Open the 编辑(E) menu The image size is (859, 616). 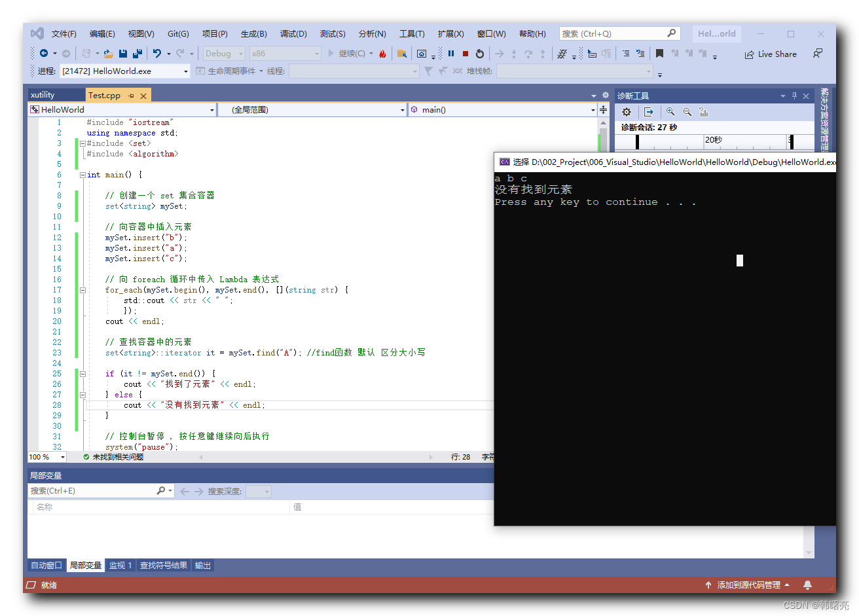102,33
